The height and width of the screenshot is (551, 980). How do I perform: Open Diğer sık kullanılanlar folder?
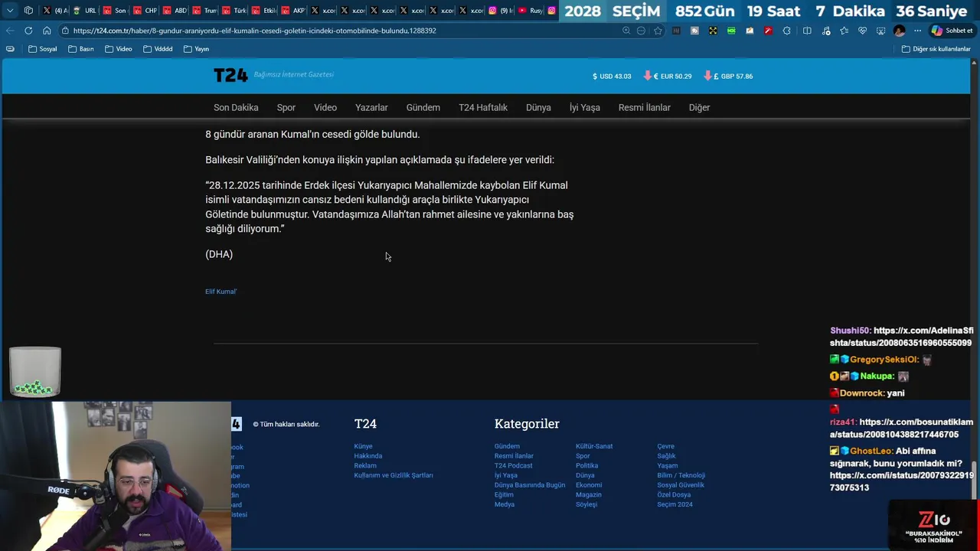[x=936, y=49]
